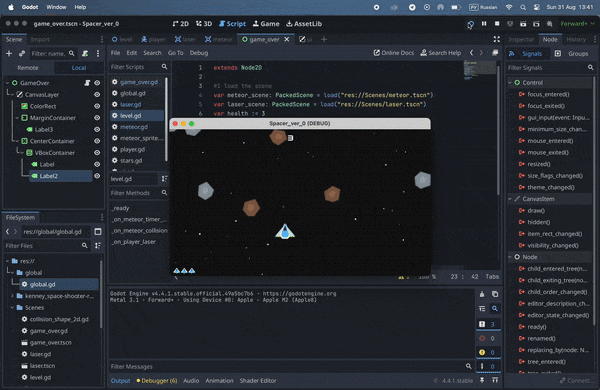Toggle Label3 visibility eye
The height and width of the screenshot is (390, 600).
tap(97, 129)
